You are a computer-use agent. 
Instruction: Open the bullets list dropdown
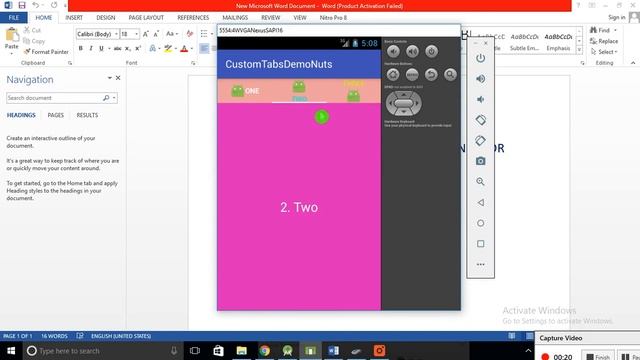[212, 34]
